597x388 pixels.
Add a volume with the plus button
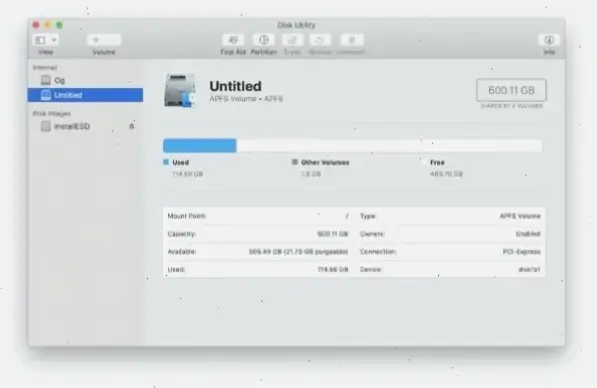coord(96,40)
